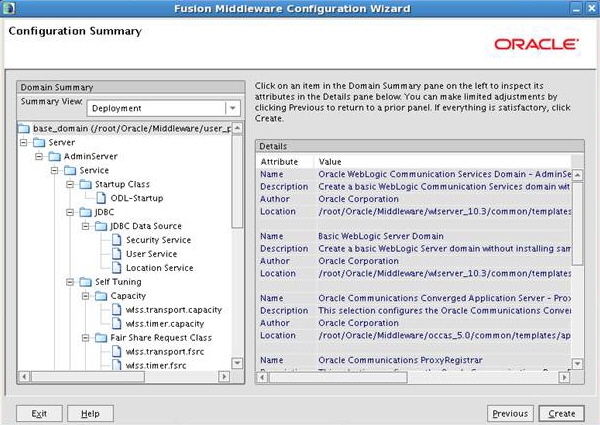
Task: Collapse the Self Tuning node
Action: 69,282
